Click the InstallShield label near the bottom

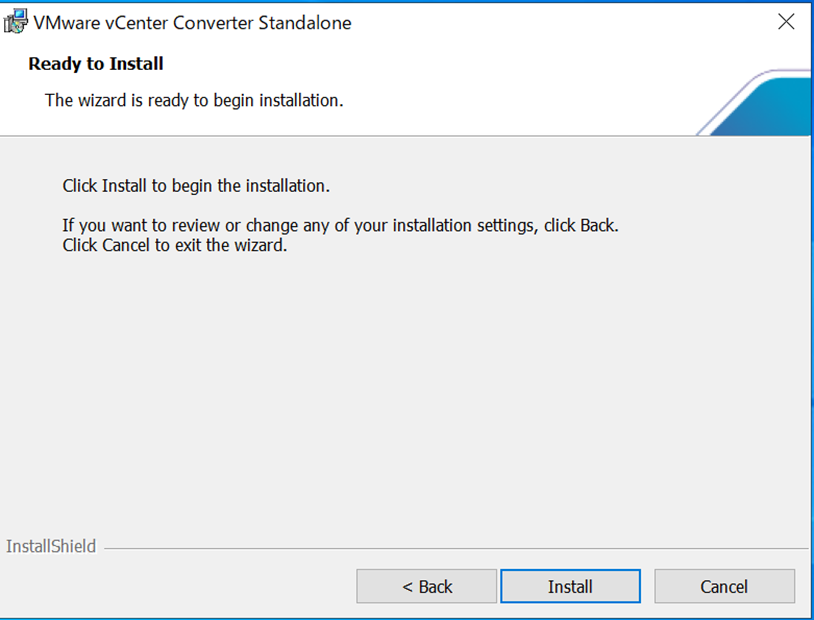[51, 546]
